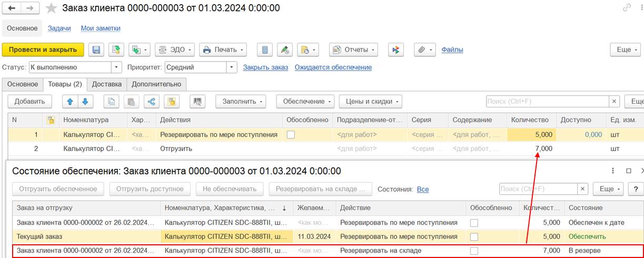Viewport: 644px width, 258px height.
Task: Click the split row icon in goods toolbar
Action: [x=152, y=102]
